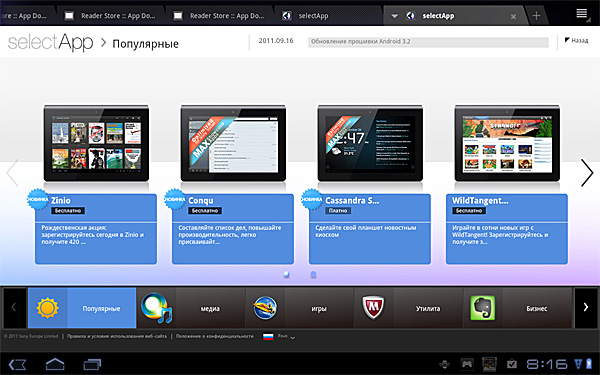
Task: Open the Evernote elephant Бизнес icon
Action: pos(483,308)
